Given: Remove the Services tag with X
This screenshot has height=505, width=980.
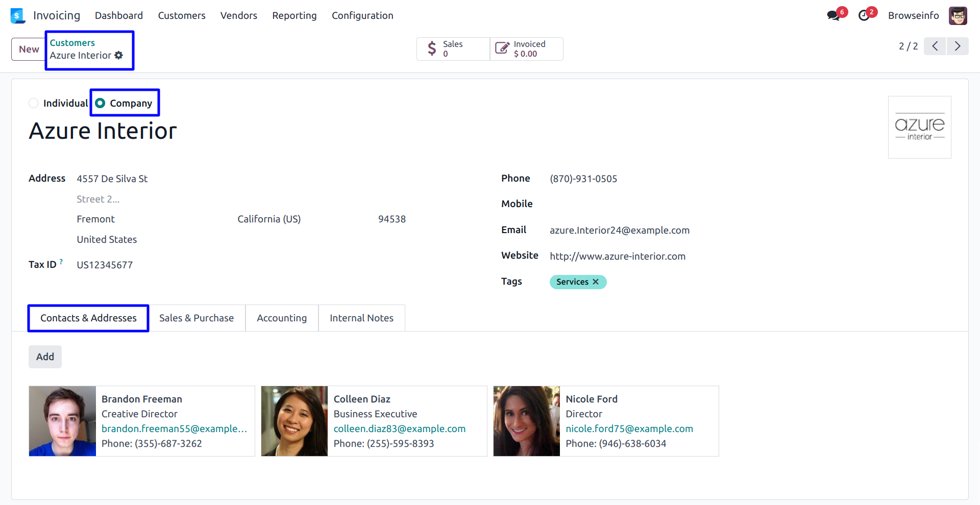Looking at the screenshot, I should point(596,282).
